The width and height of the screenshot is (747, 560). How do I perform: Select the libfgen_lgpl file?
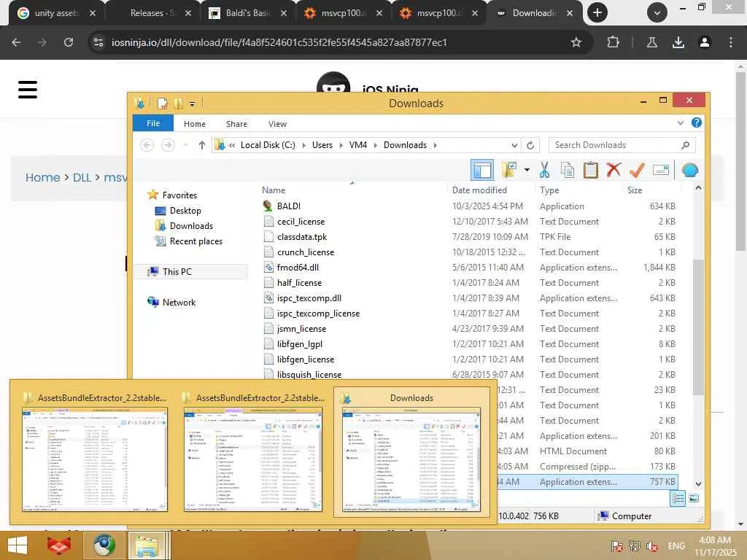(300, 344)
